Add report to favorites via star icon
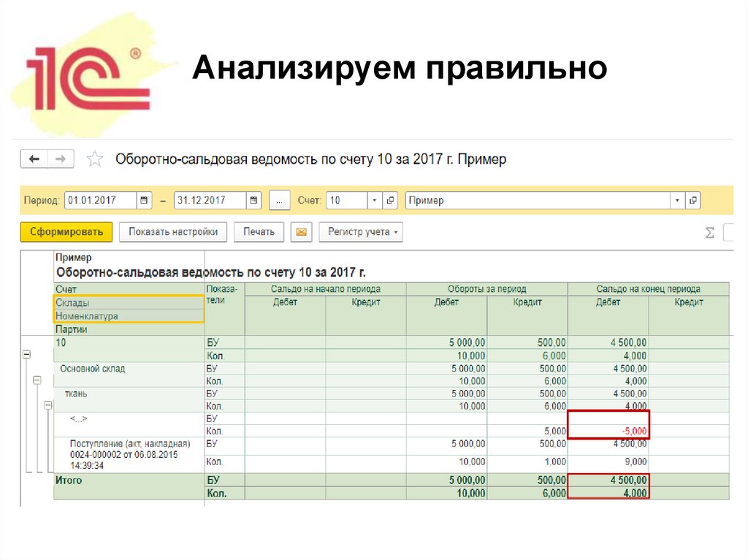 pyautogui.click(x=94, y=158)
